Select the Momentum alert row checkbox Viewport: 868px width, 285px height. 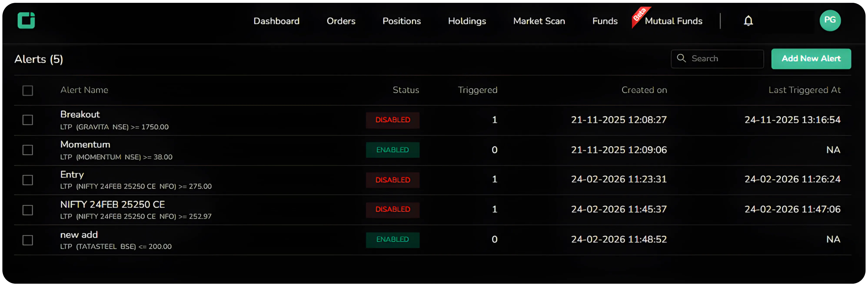pyautogui.click(x=27, y=150)
